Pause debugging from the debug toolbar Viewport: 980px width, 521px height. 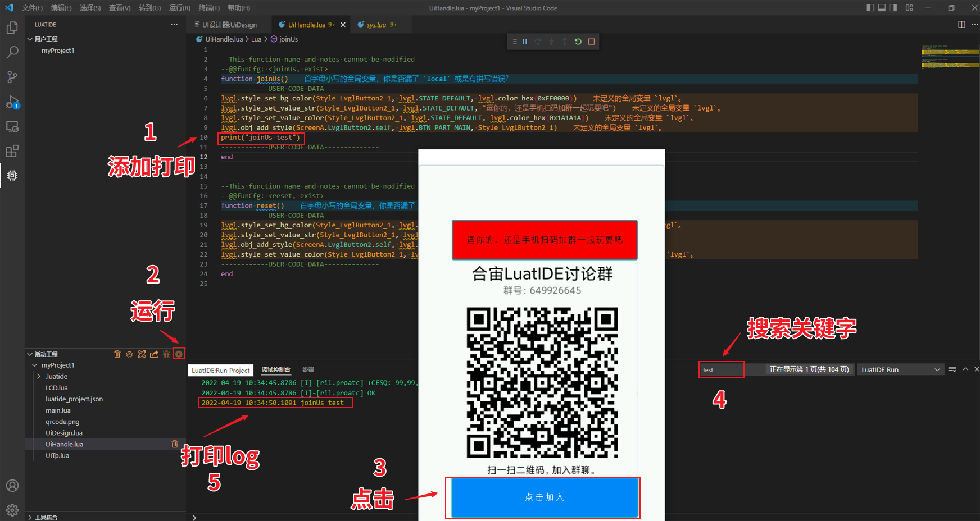click(525, 42)
